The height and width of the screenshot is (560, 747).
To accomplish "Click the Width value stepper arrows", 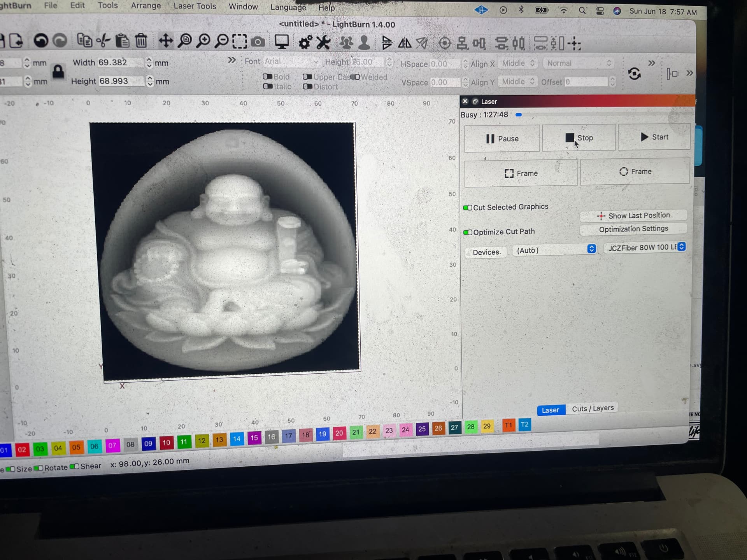I will click(149, 63).
